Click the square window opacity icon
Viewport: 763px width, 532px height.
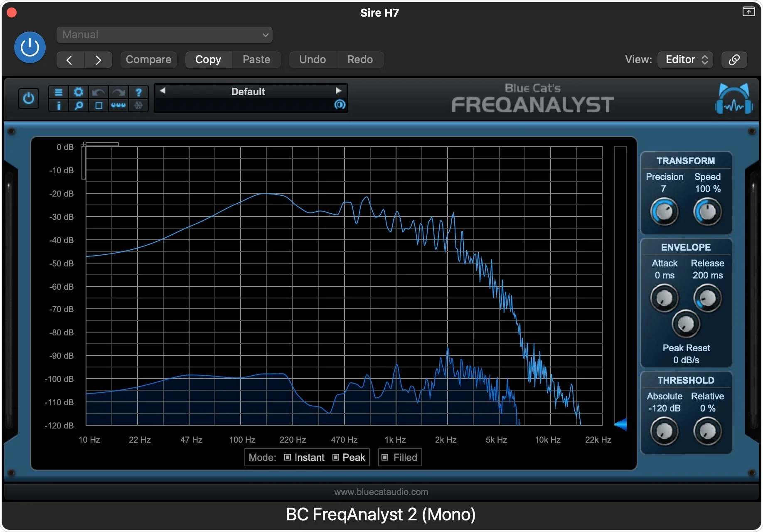[98, 106]
